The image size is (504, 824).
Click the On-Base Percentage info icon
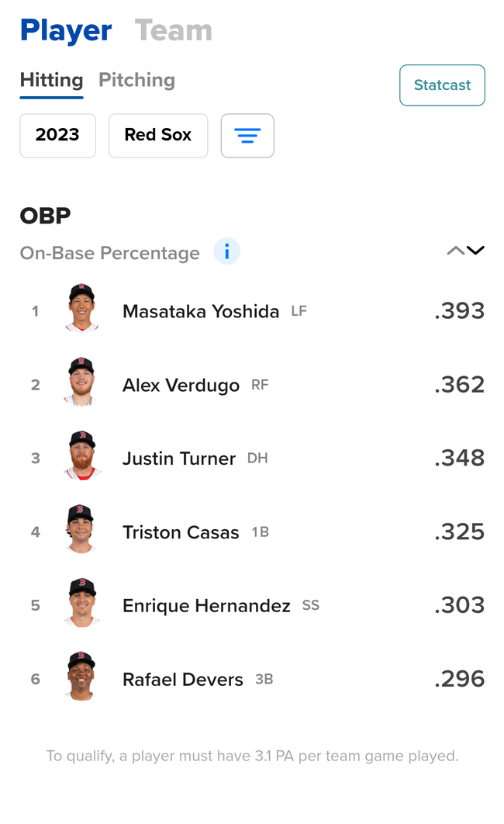pyautogui.click(x=227, y=252)
